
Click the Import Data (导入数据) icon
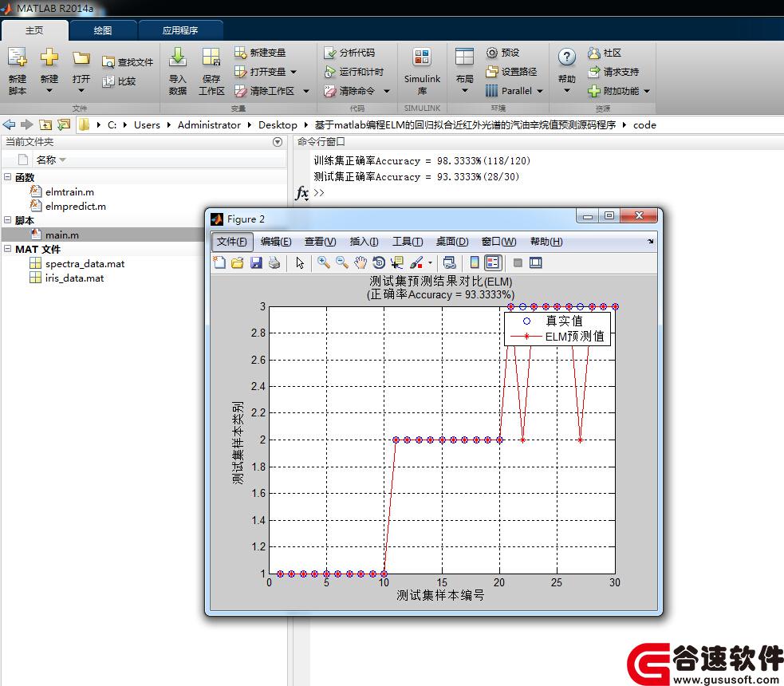(x=178, y=57)
